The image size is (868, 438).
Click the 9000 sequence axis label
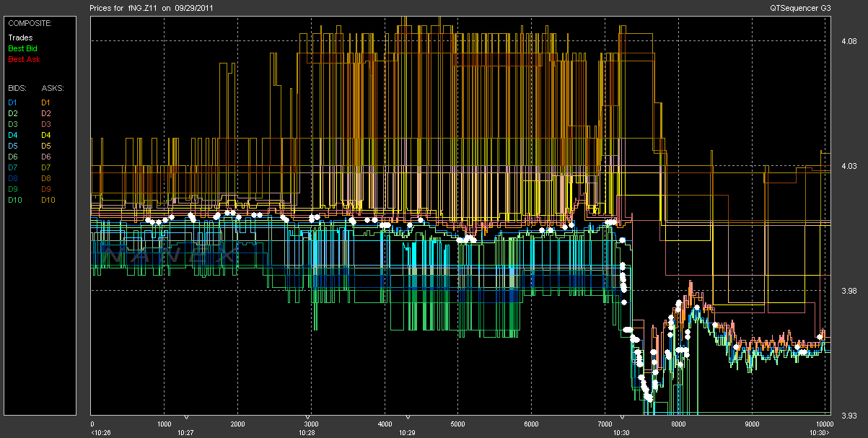pyautogui.click(x=751, y=424)
